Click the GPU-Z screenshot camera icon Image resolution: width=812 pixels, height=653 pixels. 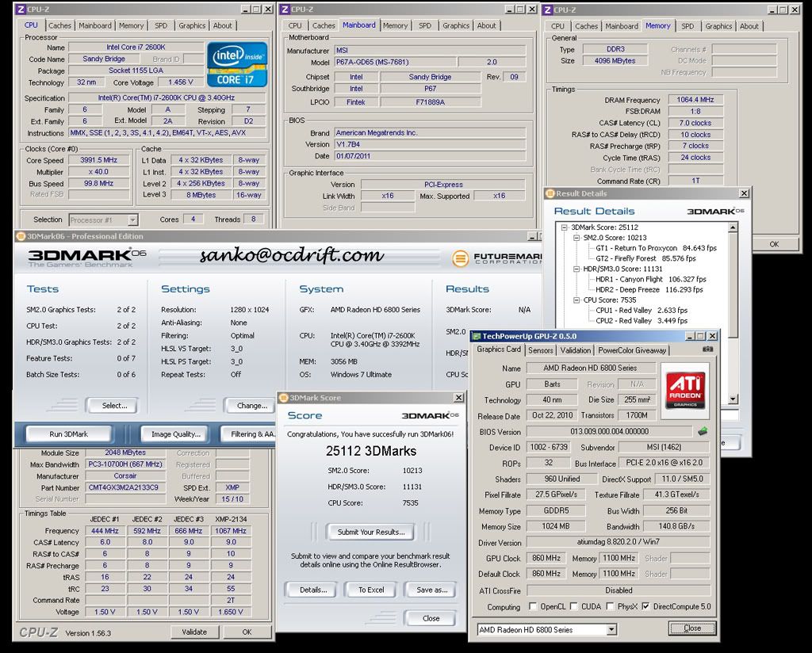tap(707, 349)
